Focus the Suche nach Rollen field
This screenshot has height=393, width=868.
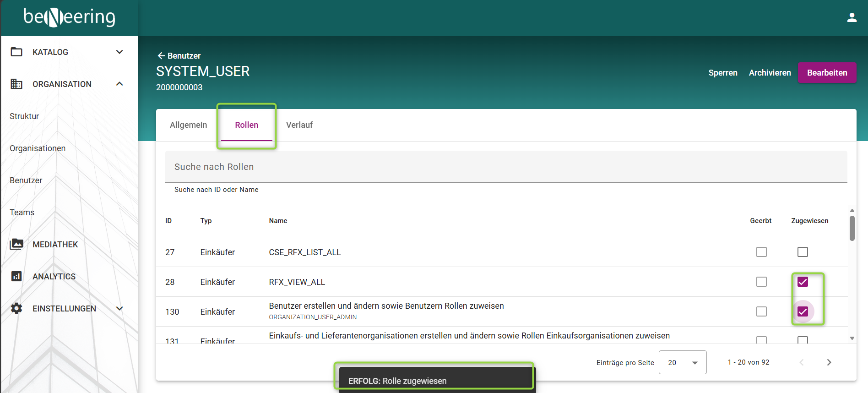[506, 167]
